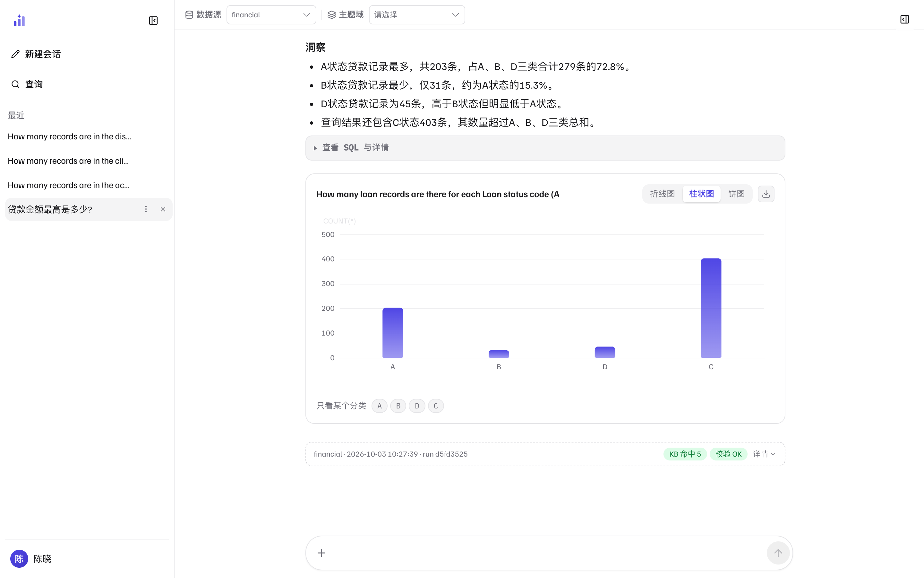The image size is (924, 578).
Task: Filter chart to category C
Action: point(436,406)
